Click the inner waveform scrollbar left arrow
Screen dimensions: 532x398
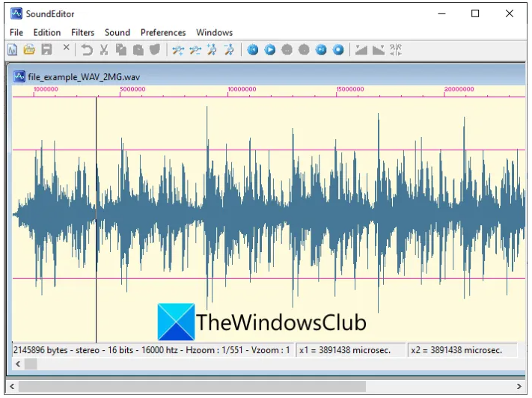point(18,364)
